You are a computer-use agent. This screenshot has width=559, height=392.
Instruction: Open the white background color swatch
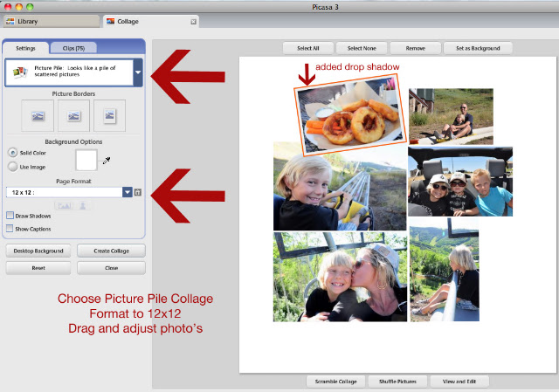coord(86,160)
